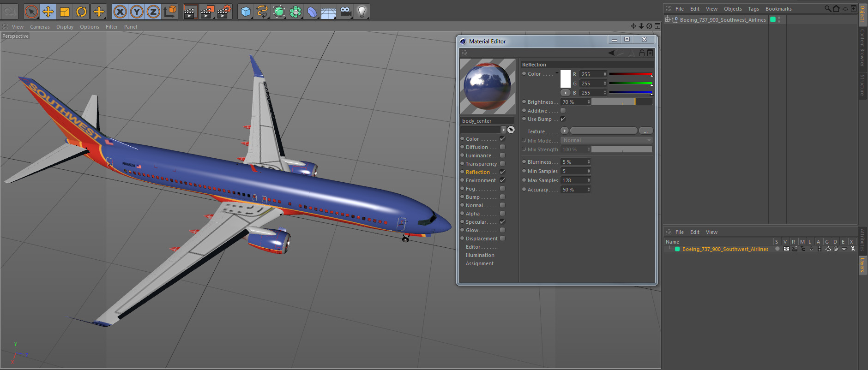Add a floor environment object
The width and height of the screenshot is (868, 370).
(329, 12)
